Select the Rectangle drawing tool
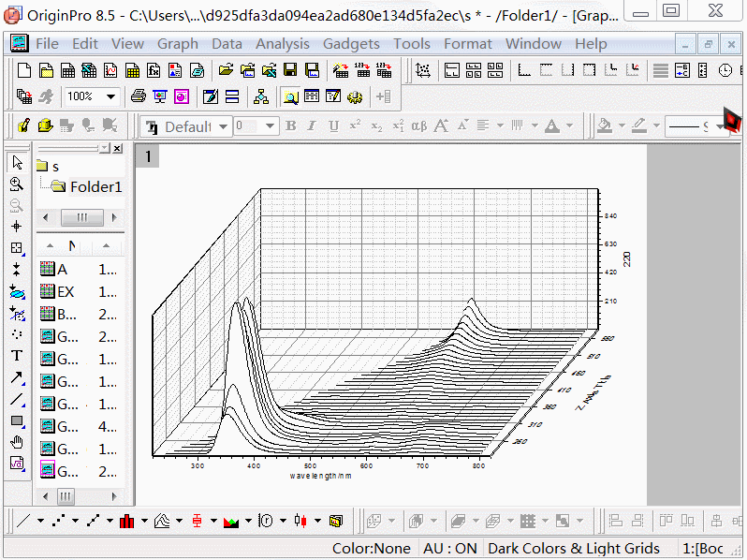 16,420
